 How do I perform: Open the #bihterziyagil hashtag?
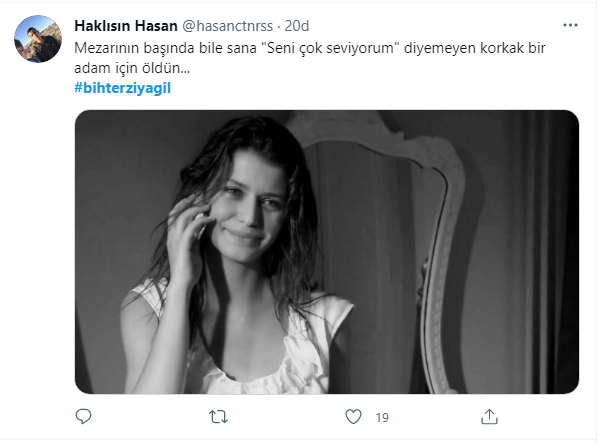click(x=122, y=88)
